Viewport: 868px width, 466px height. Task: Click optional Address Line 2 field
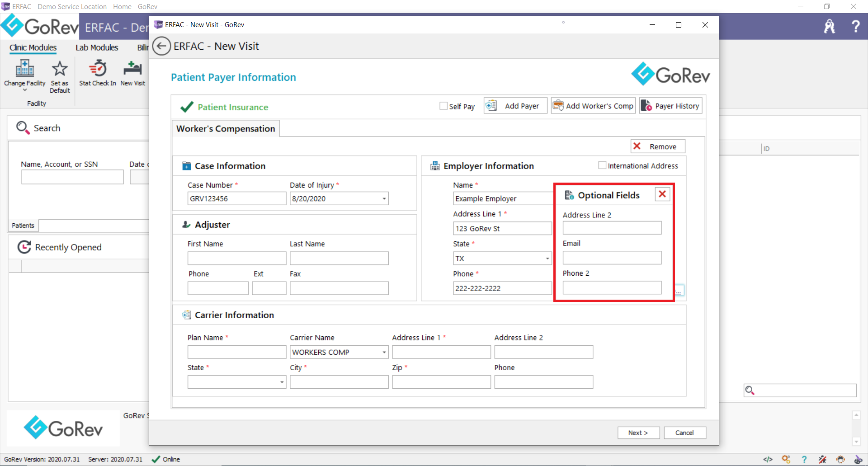tap(612, 228)
